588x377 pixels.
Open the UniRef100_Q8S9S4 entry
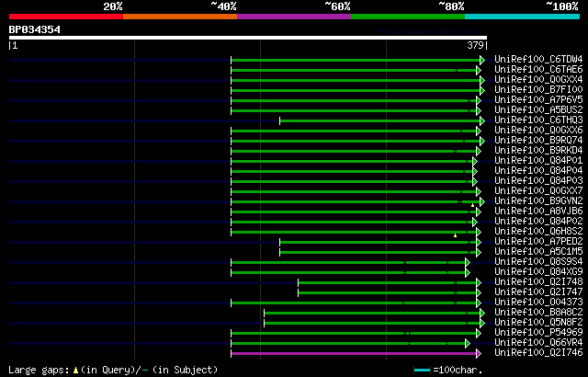point(538,262)
